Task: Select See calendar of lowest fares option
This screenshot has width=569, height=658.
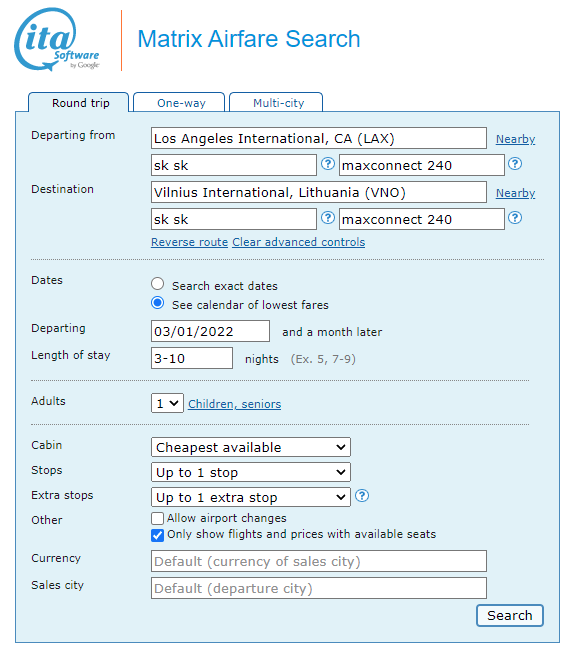Action: click(158, 303)
